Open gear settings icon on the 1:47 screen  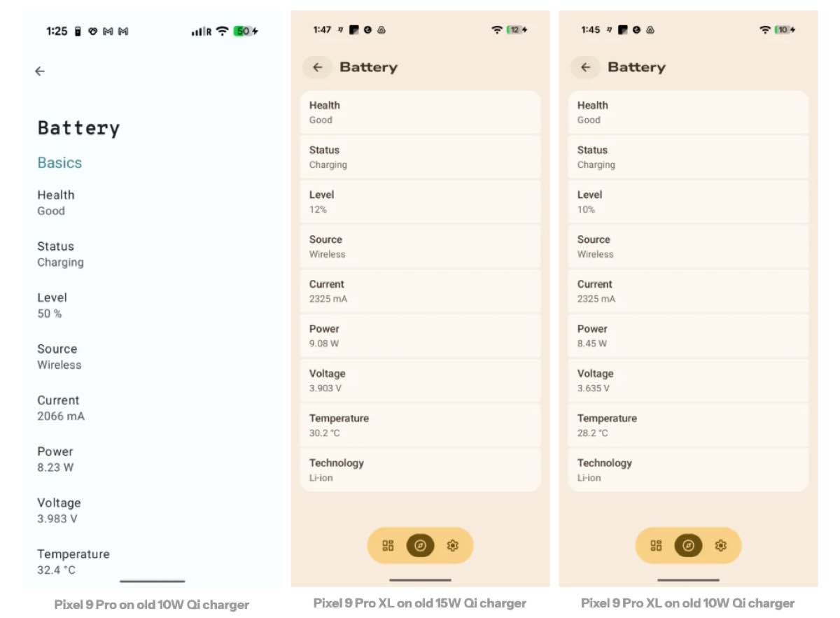click(452, 546)
